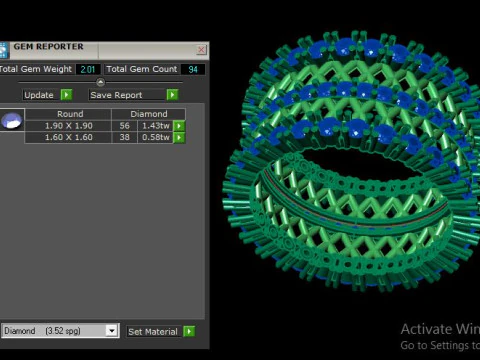Click the Round column header
Viewport: 480px width, 360px height.
pos(68,114)
